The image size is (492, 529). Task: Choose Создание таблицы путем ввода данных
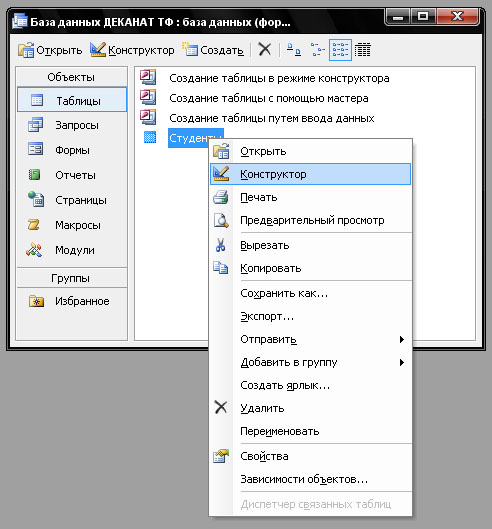coord(272,118)
